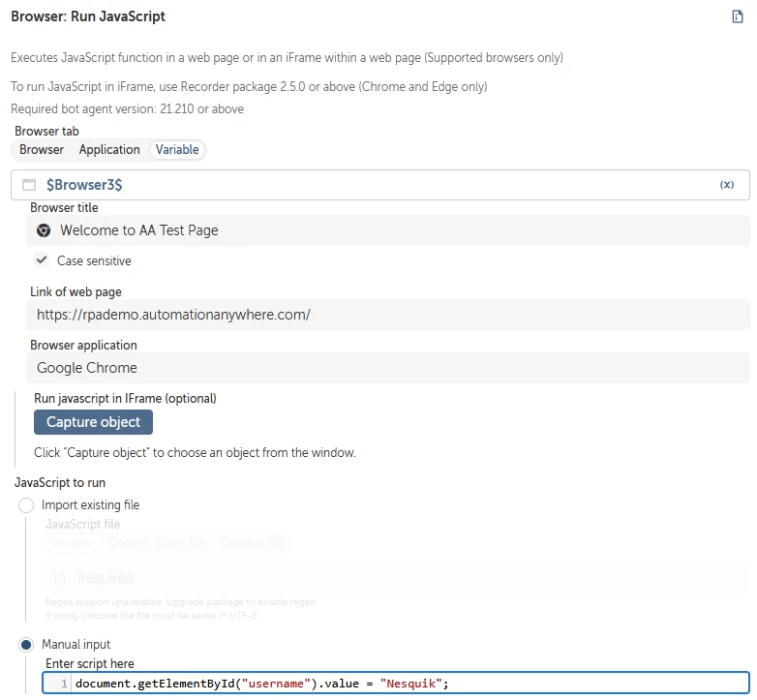Viewport: 757px width, 700px height.
Task: Open the action documentation icon at top right
Action: 738,16
